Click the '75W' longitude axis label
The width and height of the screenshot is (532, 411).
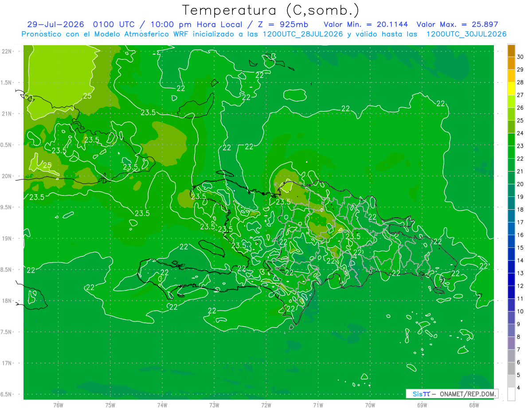[x=110, y=405]
